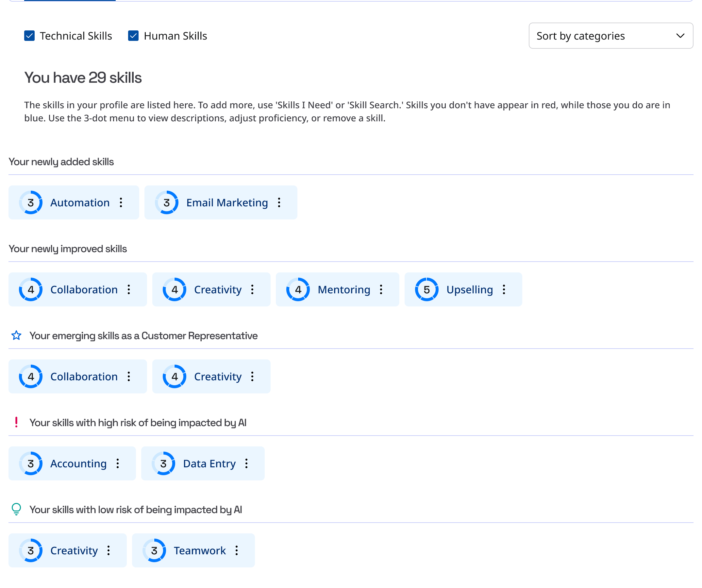Viewport: 702px width, 588px height.
Task: Select the Email Marketing skill label
Action: click(227, 203)
